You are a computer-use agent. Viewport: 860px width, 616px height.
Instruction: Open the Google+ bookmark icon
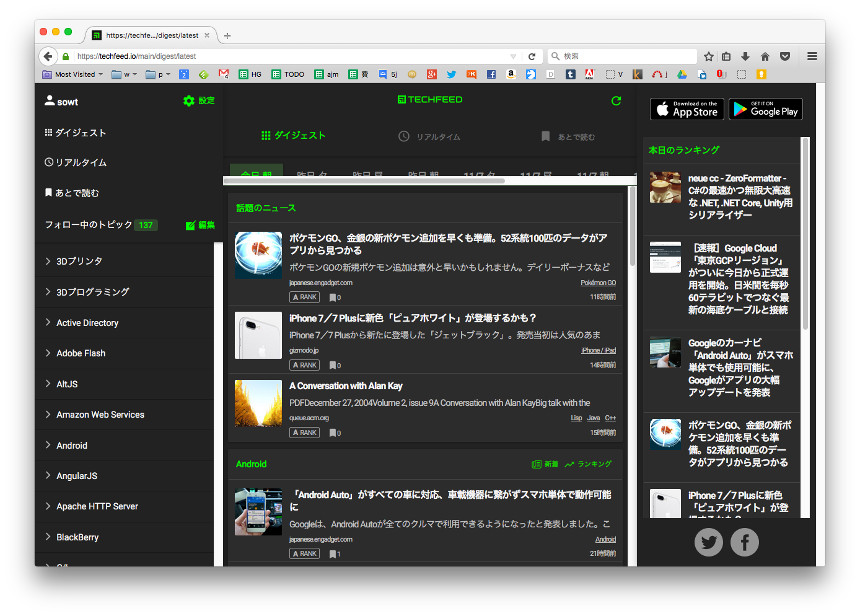tap(432, 74)
